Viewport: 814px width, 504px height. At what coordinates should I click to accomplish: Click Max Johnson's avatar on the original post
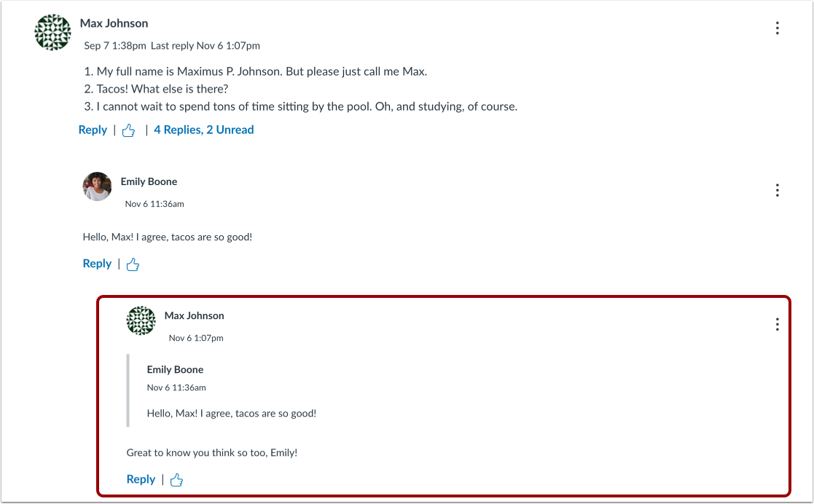[x=52, y=32]
